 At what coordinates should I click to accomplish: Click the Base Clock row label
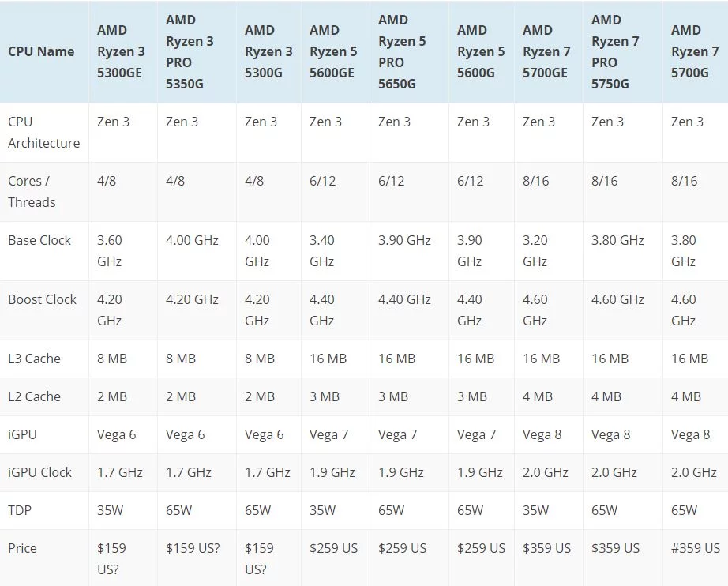click(39, 240)
